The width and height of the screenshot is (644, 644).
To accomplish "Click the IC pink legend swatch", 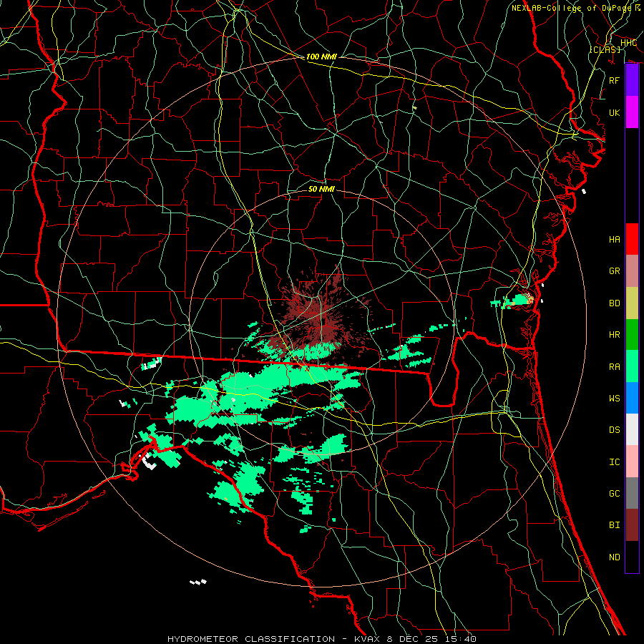I will 632,462.
